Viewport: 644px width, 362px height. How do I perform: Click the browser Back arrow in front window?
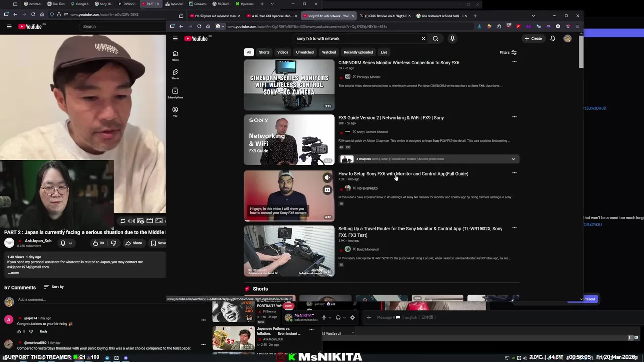pyautogui.click(x=181, y=26)
